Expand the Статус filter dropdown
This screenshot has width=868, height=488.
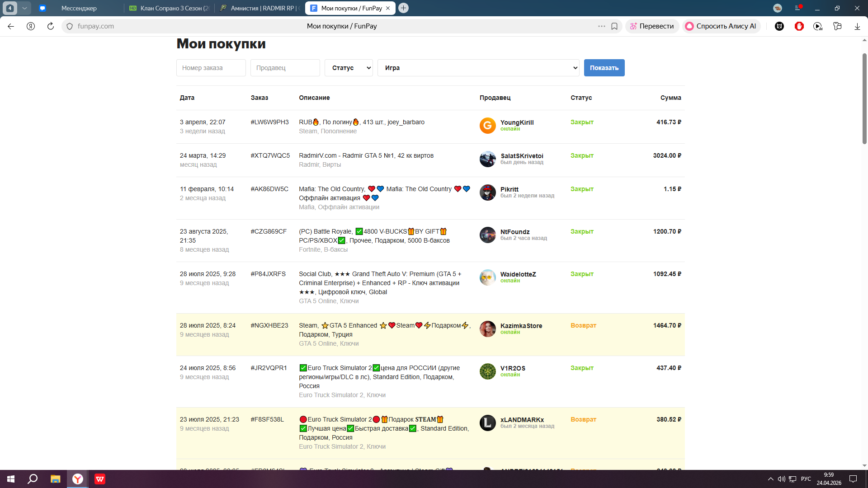coord(349,68)
